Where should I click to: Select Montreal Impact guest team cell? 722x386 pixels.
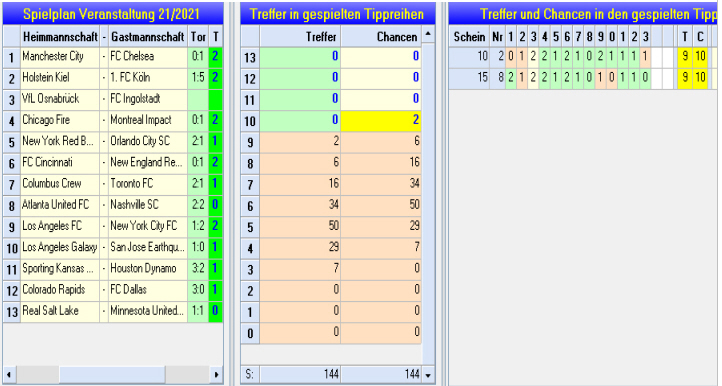[148, 121]
